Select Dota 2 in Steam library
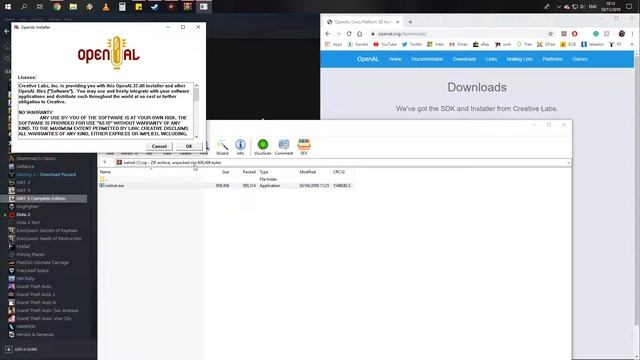 (x=23, y=214)
